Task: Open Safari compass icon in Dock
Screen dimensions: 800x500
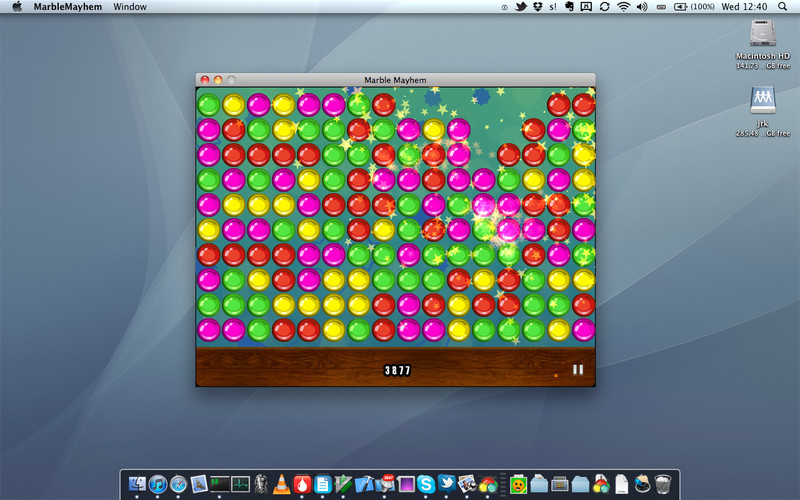Action: click(178, 484)
